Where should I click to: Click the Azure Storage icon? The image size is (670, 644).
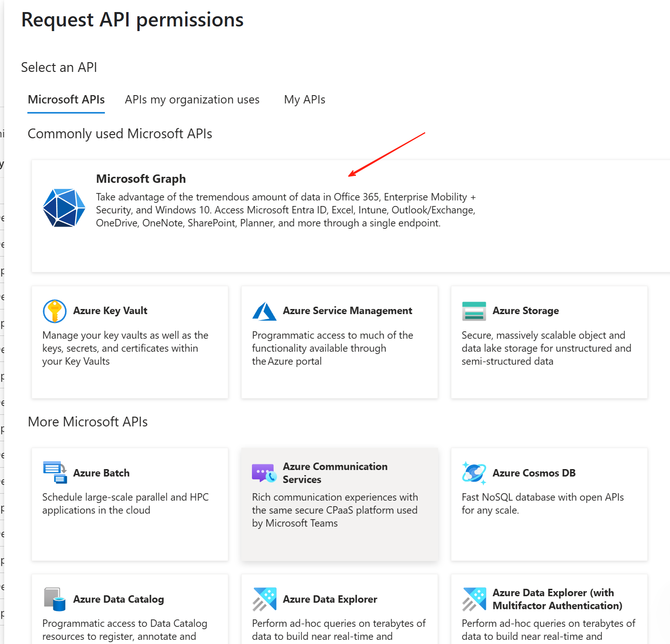click(474, 311)
